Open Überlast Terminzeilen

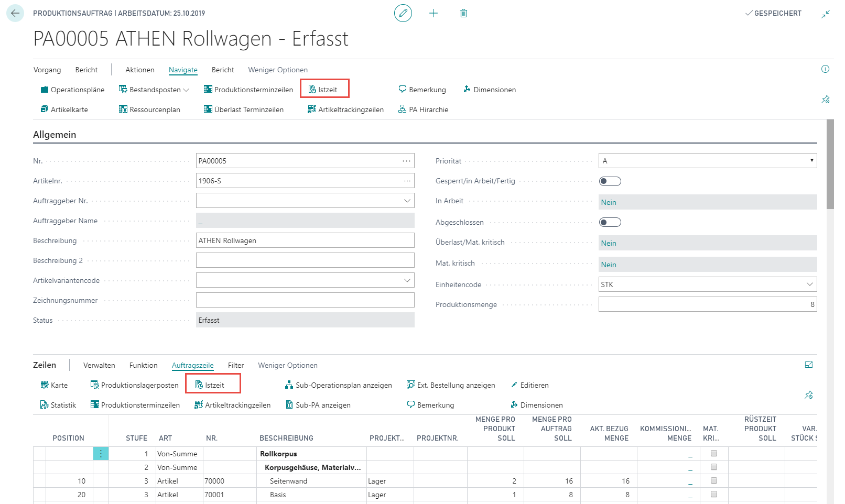click(244, 109)
